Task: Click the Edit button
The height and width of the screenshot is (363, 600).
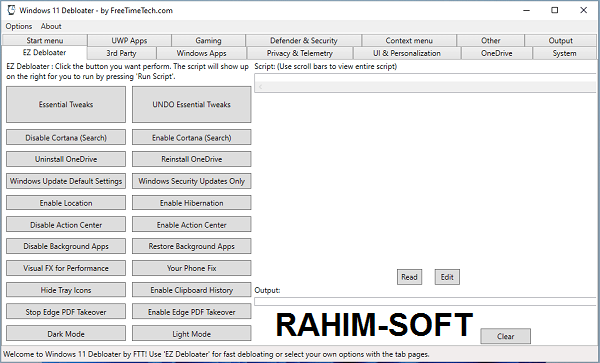Action: pyautogui.click(x=447, y=277)
